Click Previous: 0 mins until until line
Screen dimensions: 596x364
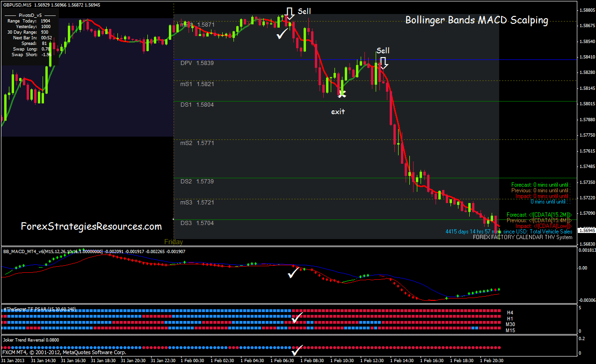[541, 190]
